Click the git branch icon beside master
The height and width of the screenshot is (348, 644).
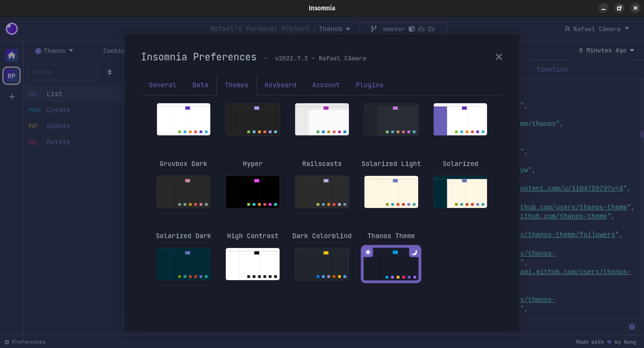click(374, 29)
